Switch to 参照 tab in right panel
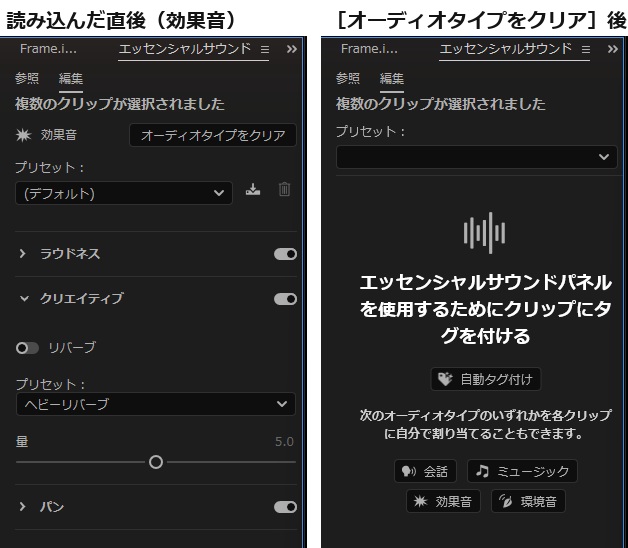The width and height of the screenshot is (628, 548). tap(348, 78)
